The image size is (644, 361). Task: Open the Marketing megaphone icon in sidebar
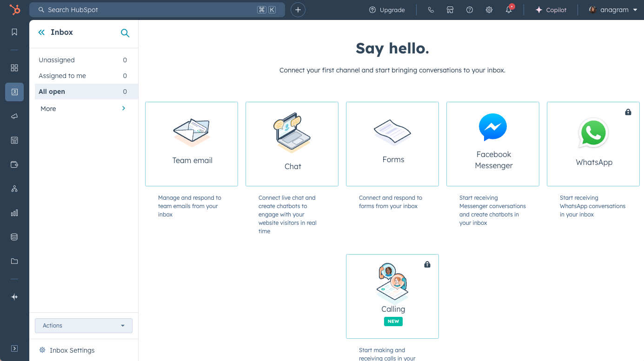14,116
